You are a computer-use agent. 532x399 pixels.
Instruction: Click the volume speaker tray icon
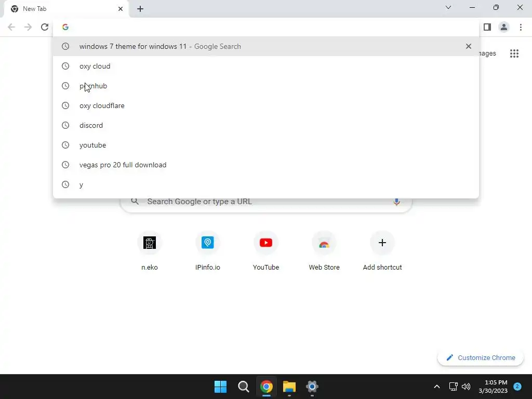[x=466, y=387]
